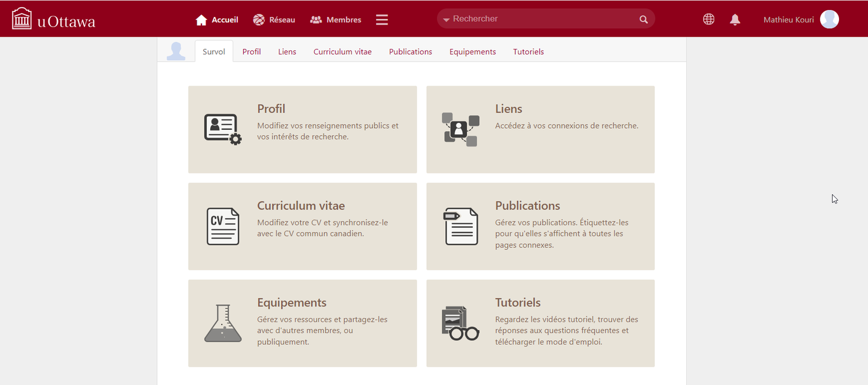Click the Publications tagged document icon
This screenshot has height=385, width=868.
461,226
